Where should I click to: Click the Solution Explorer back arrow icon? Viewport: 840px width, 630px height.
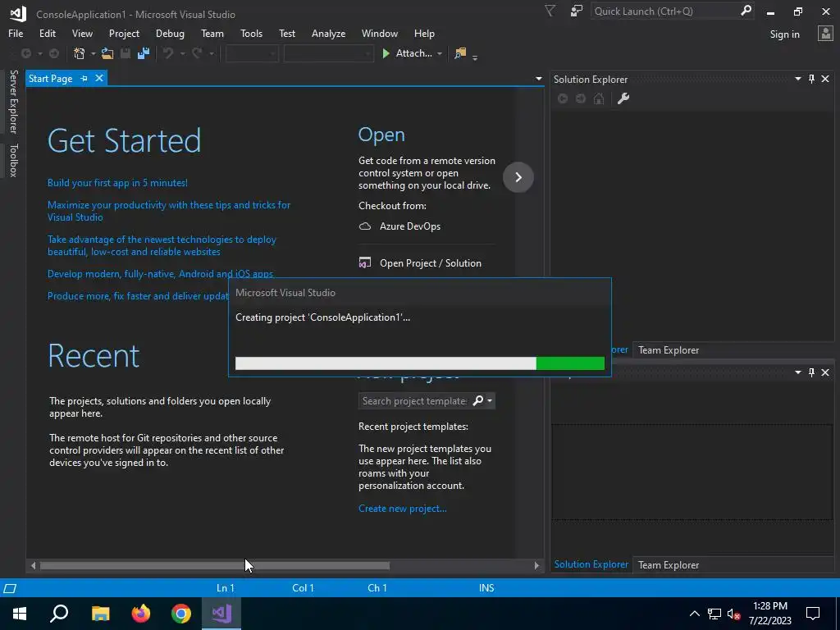point(563,98)
